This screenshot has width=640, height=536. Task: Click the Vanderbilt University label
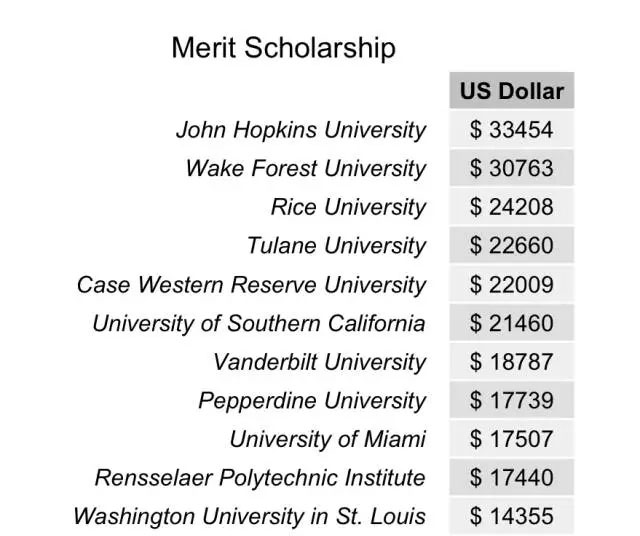tap(320, 362)
